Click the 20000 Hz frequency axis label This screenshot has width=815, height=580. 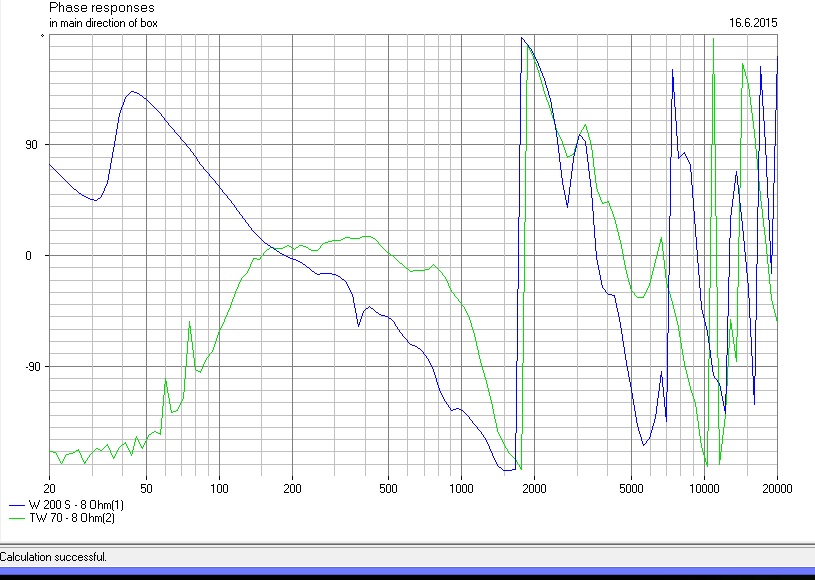click(778, 489)
